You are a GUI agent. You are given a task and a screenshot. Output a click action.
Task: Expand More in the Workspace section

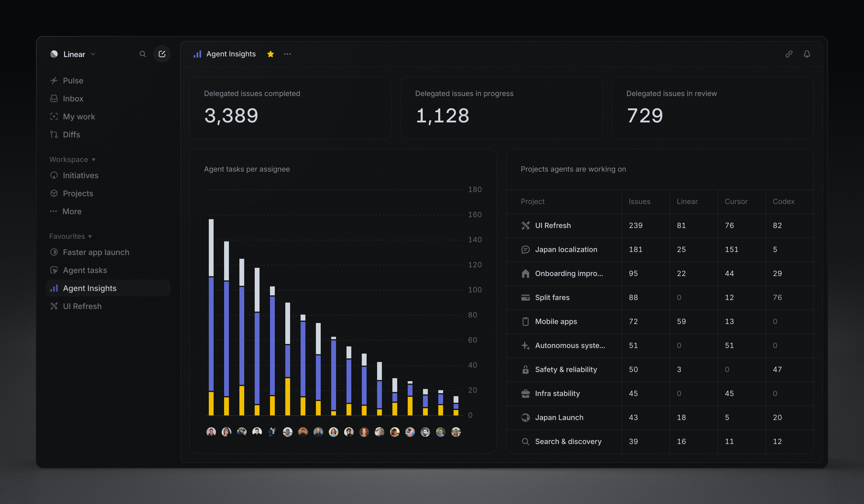(108, 211)
